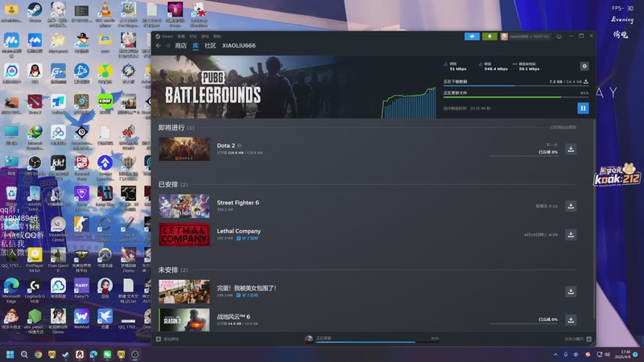Go back in Steam navigation

coord(159,46)
